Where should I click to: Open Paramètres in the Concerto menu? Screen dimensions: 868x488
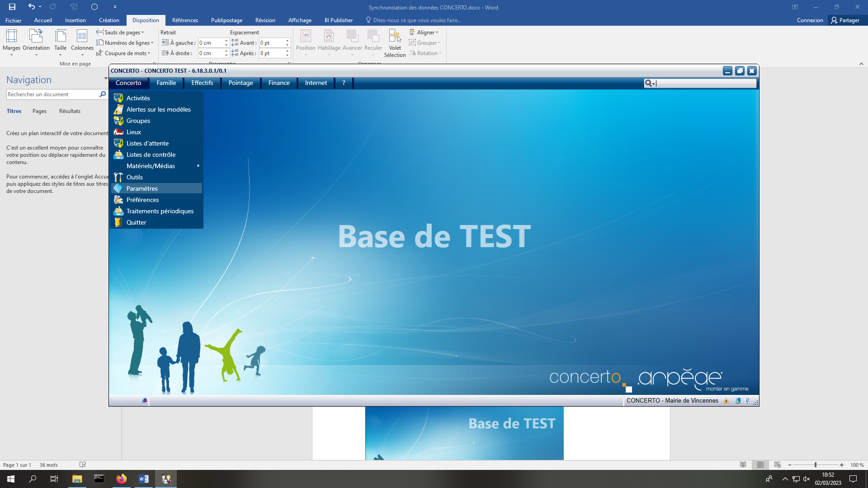pos(156,188)
